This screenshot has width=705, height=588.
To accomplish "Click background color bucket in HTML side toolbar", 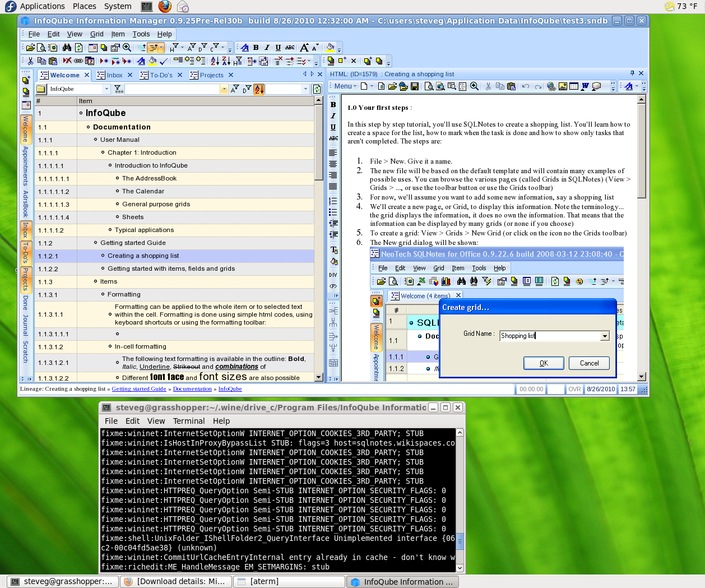I will click(x=333, y=262).
